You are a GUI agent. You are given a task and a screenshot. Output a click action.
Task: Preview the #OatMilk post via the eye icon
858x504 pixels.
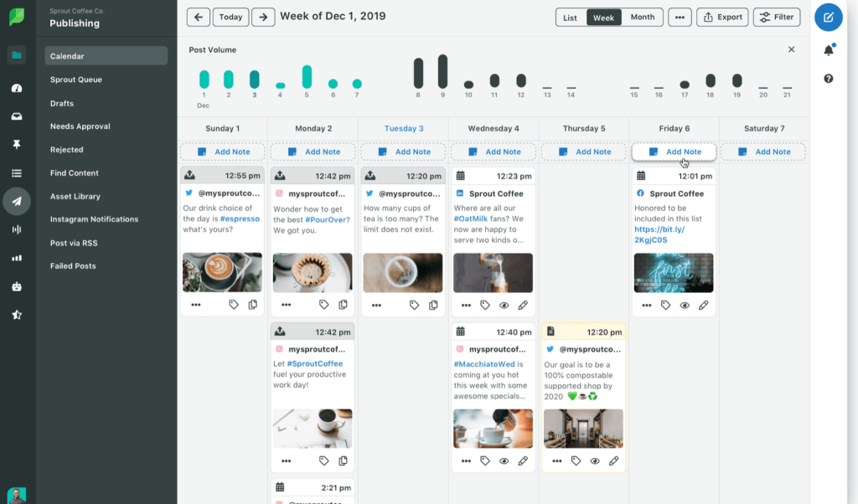coord(504,305)
